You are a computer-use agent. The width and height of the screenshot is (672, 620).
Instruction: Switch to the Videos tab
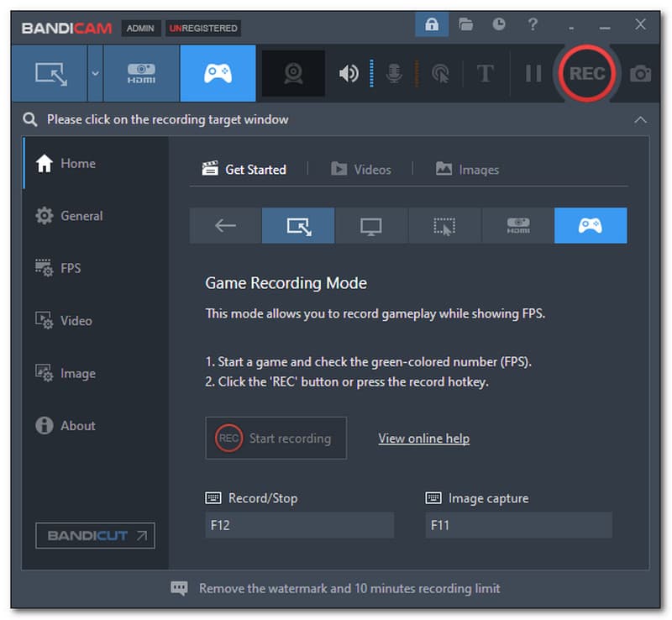coord(361,170)
